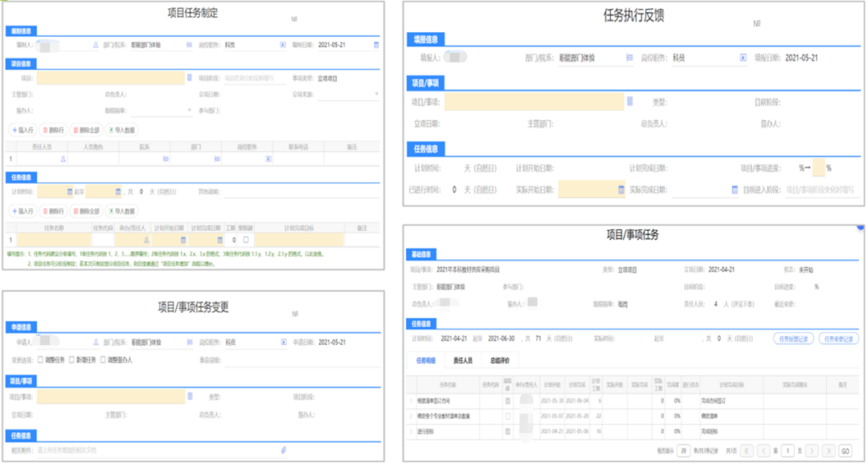The image size is (868, 465).
Task: Open the 岗位职务 selector in 任务执行反馈
Action: [743, 58]
